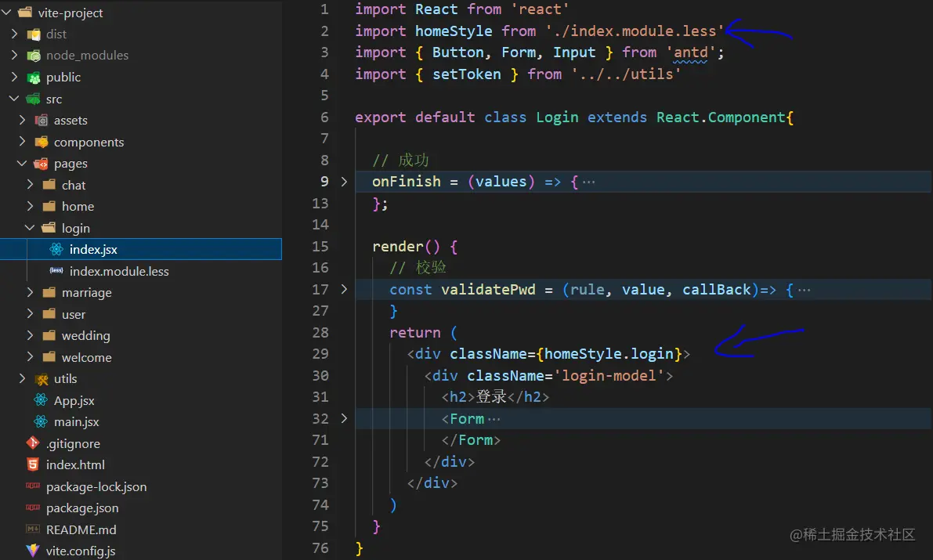Click the home folder icon
Screen dimensions: 933x560
[49, 207]
